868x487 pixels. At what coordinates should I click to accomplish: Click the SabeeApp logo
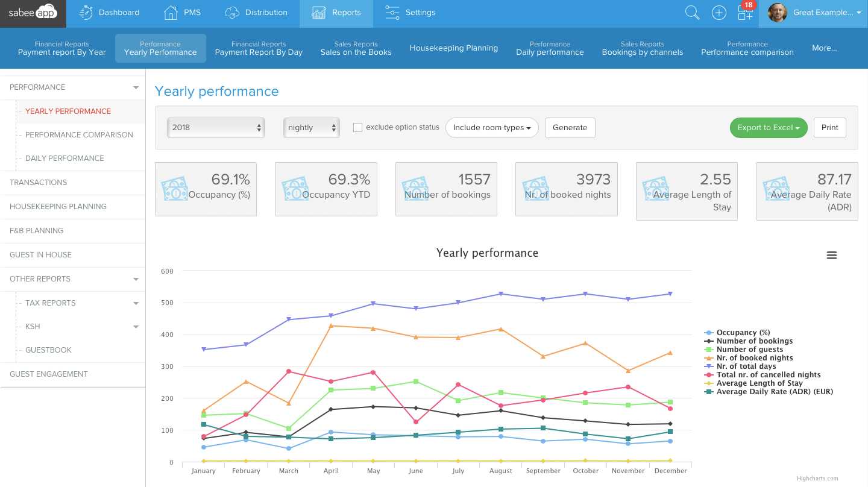point(33,13)
